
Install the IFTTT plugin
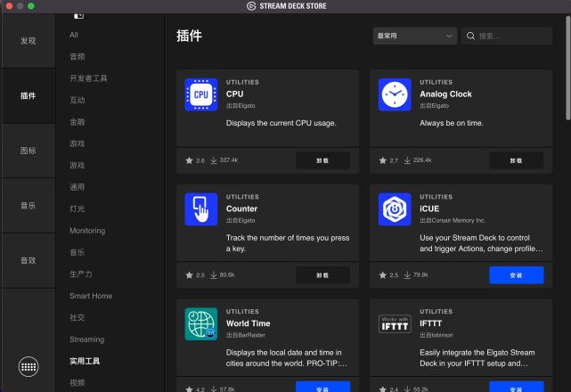click(517, 387)
